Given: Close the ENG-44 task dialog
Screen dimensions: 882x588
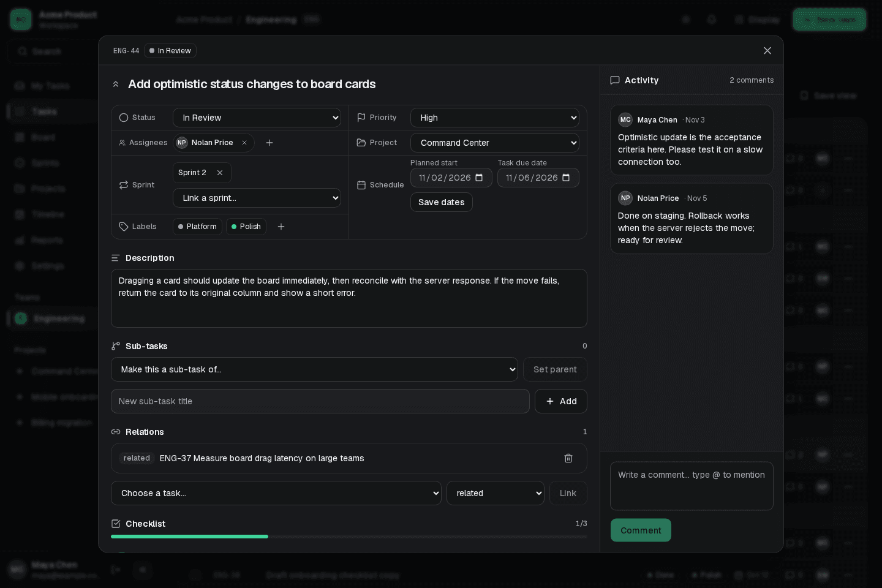Looking at the screenshot, I should [x=767, y=51].
